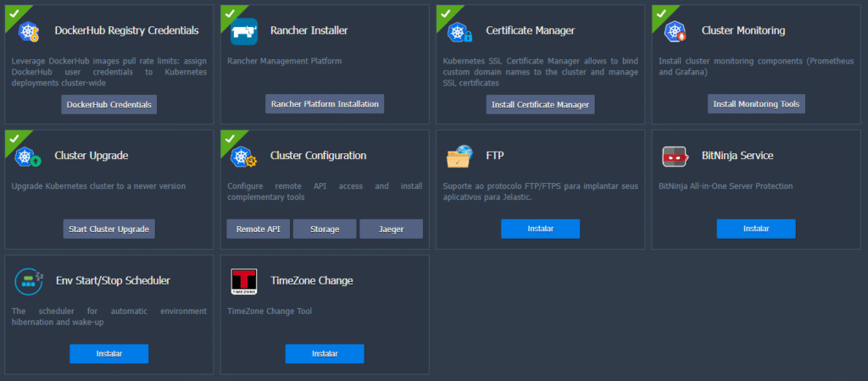
Task: Click the Env Start/Stop Scheduler icon
Action: tap(29, 281)
